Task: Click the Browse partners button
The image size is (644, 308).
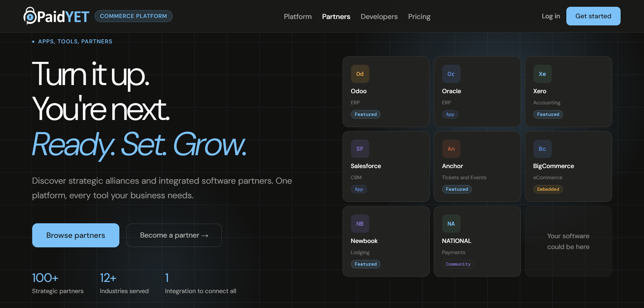Action: click(76, 235)
